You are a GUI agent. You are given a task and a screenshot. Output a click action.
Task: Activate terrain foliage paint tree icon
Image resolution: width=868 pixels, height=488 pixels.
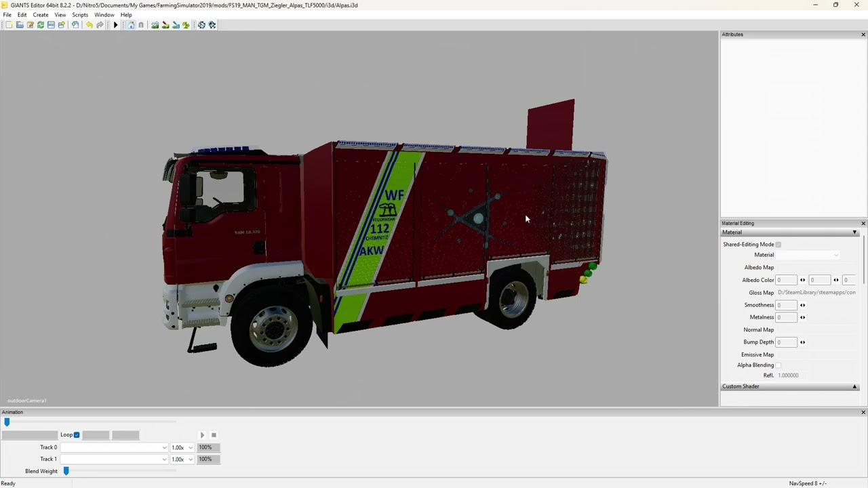click(186, 25)
